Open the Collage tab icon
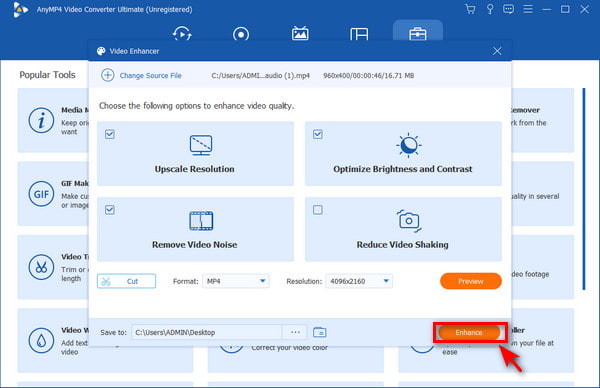Screen dimensions: 600x388 coord(359,34)
